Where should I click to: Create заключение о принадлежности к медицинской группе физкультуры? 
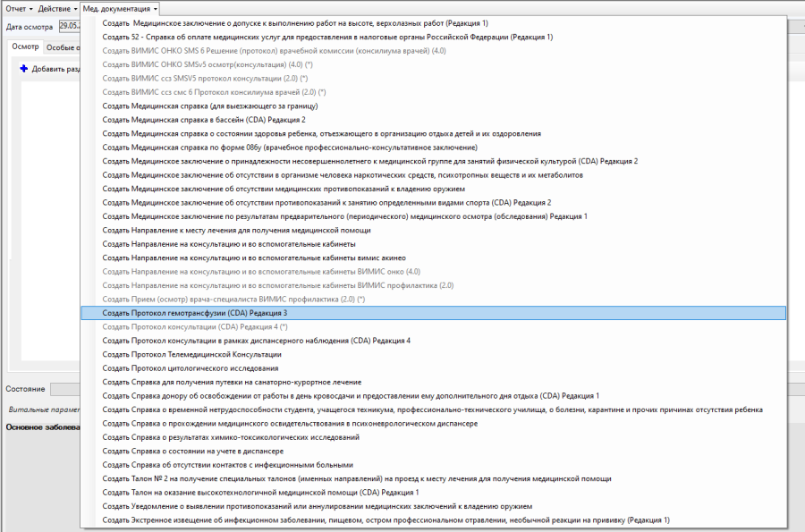click(434, 162)
